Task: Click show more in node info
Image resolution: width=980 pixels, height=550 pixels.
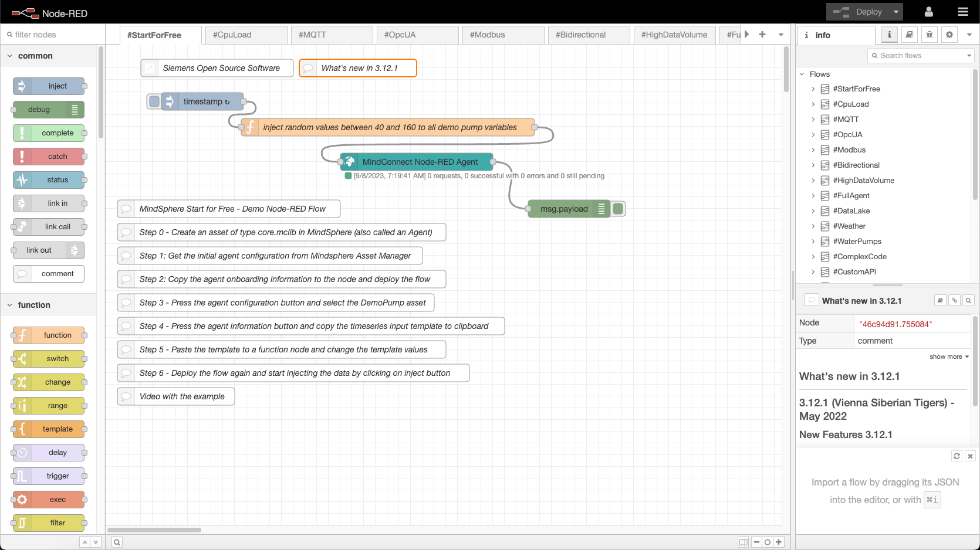Action: pyautogui.click(x=949, y=357)
